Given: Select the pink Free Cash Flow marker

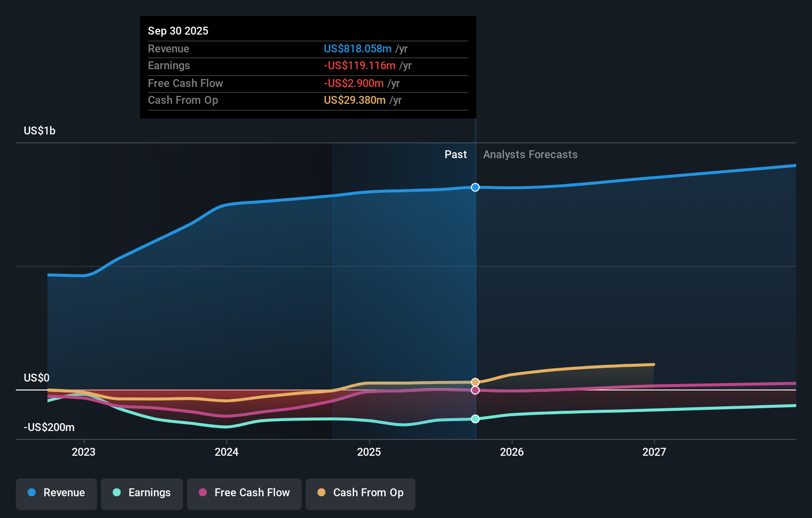Looking at the screenshot, I should click(475, 390).
